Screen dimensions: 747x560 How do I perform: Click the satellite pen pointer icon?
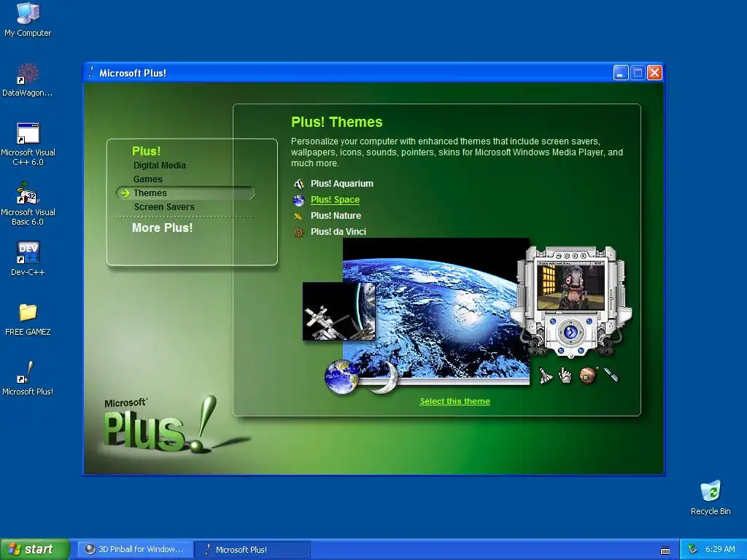coord(611,374)
